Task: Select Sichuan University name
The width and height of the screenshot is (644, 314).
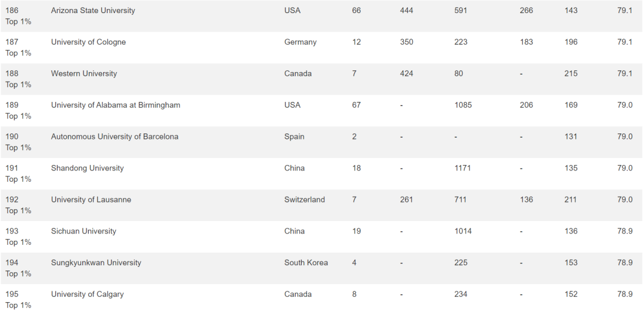Action: 83,231
